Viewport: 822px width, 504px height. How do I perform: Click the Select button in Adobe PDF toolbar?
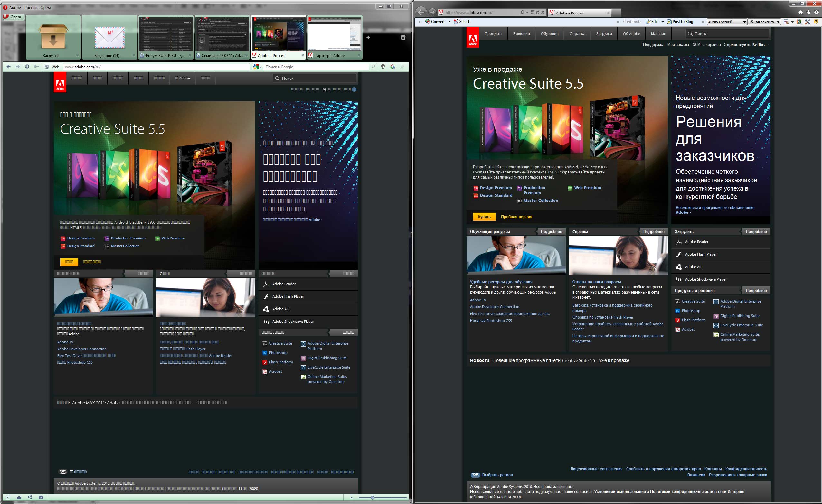(x=461, y=22)
